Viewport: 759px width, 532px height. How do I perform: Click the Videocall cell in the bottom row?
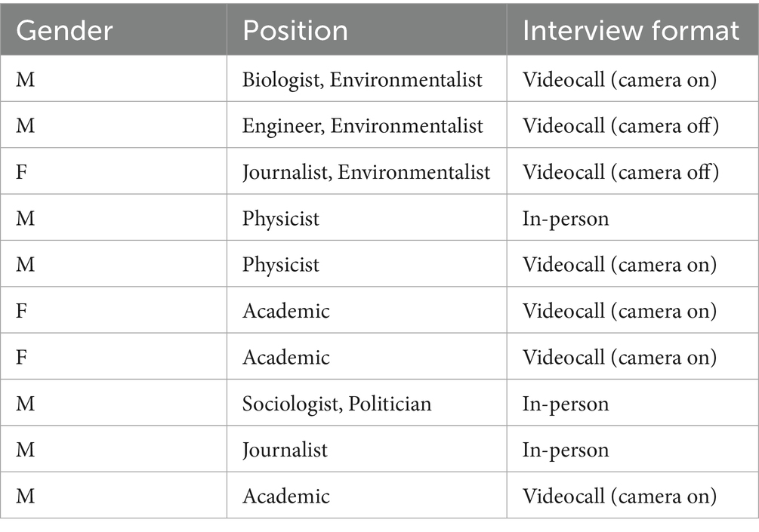pos(619,496)
